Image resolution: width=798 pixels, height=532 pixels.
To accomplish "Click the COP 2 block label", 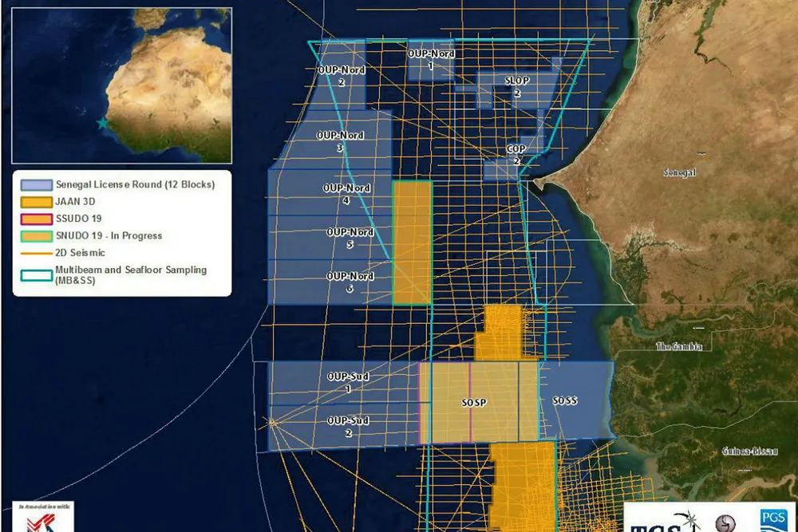I will click(x=516, y=155).
